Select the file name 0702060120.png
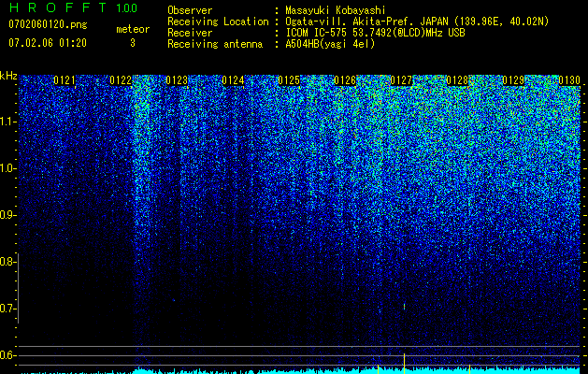 click(x=48, y=24)
